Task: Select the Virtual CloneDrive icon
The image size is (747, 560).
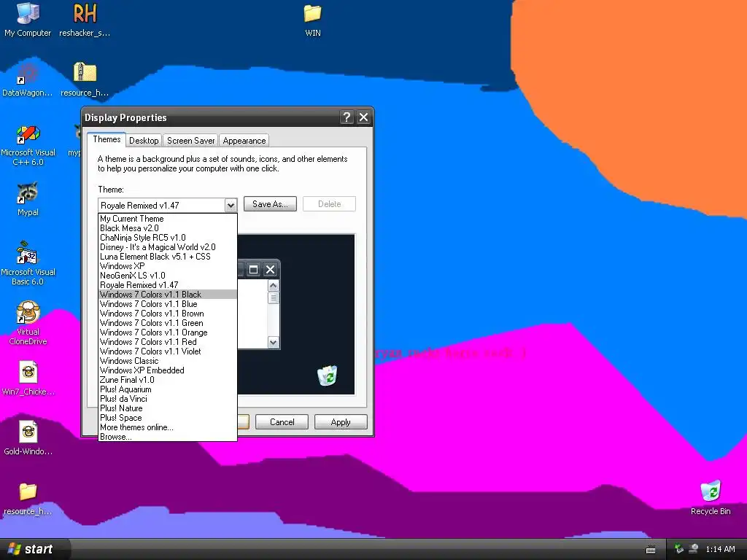Action: pos(28,323)
